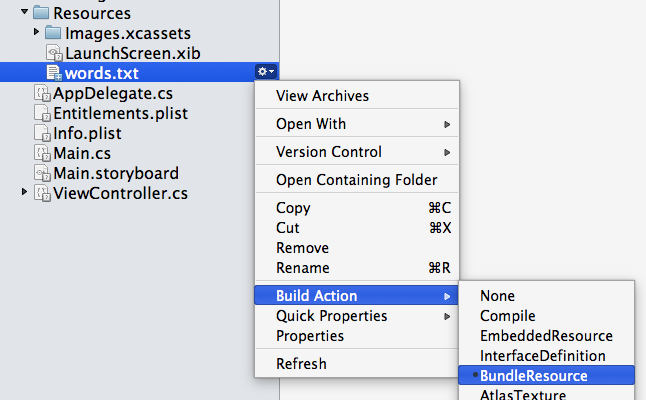Click the ViewController.cs file icon
The height and width of the screenshot is (400, 646).
click(42, 193)
